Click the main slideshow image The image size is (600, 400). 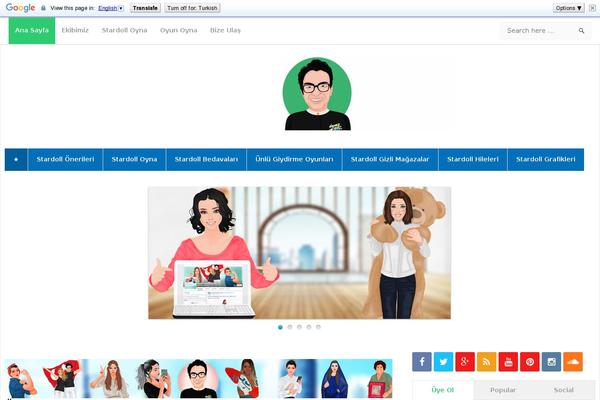[x=299, y=253]
